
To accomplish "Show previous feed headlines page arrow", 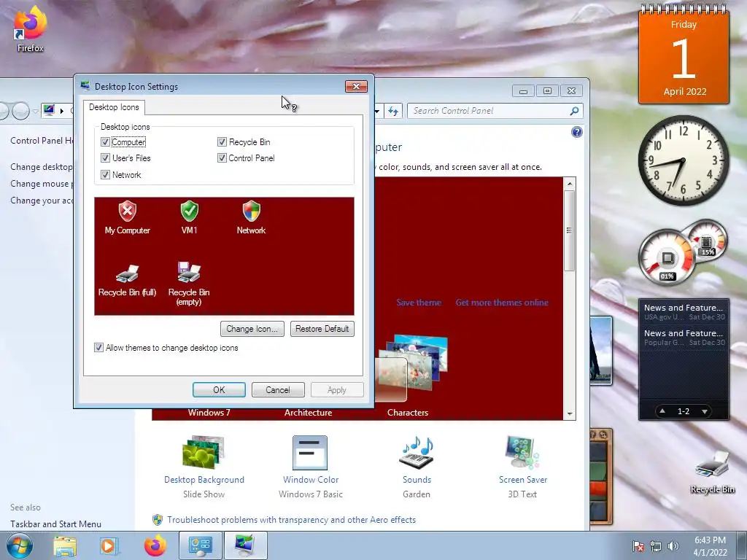I will tap(662, 411).
